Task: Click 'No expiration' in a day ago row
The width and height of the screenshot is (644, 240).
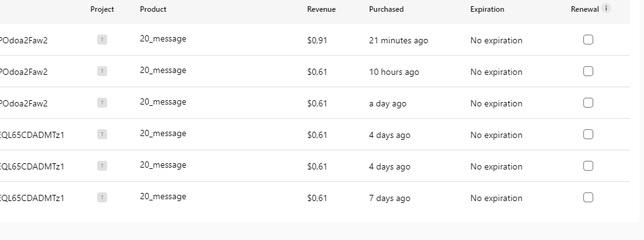Action: click(x=496, y=103)
